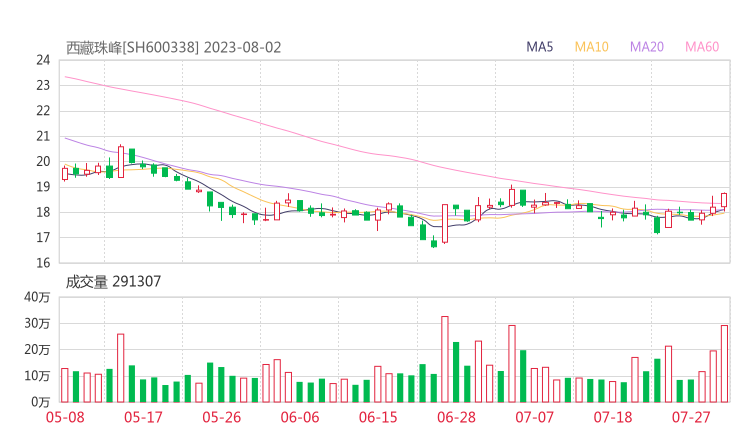This screenshot has height=440, width=740.
Task: Jump to the 06-06 date marker
Action: 299,417
